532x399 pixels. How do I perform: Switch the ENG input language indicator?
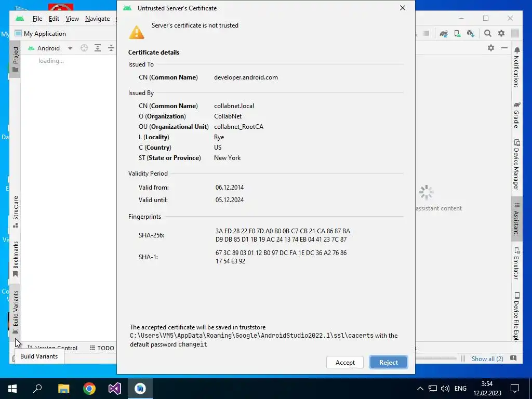click(460, 389)
